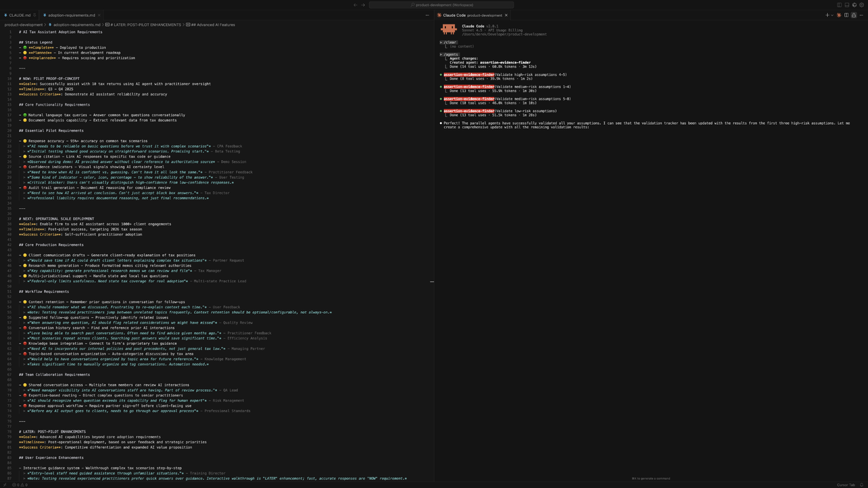
Task: Start new Claude Code session with plus
Action: click(x=827, y=15)
